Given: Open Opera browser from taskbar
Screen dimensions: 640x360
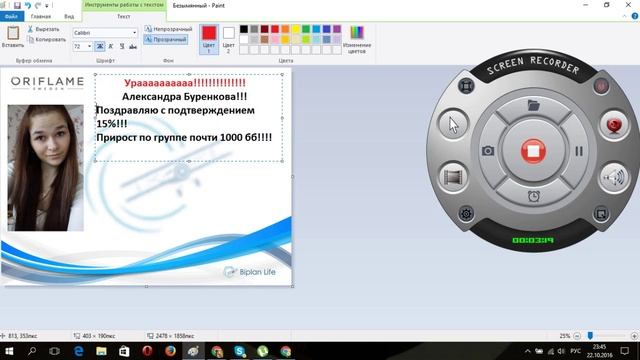Looking at the screenshot, I should tap(147, 351).
